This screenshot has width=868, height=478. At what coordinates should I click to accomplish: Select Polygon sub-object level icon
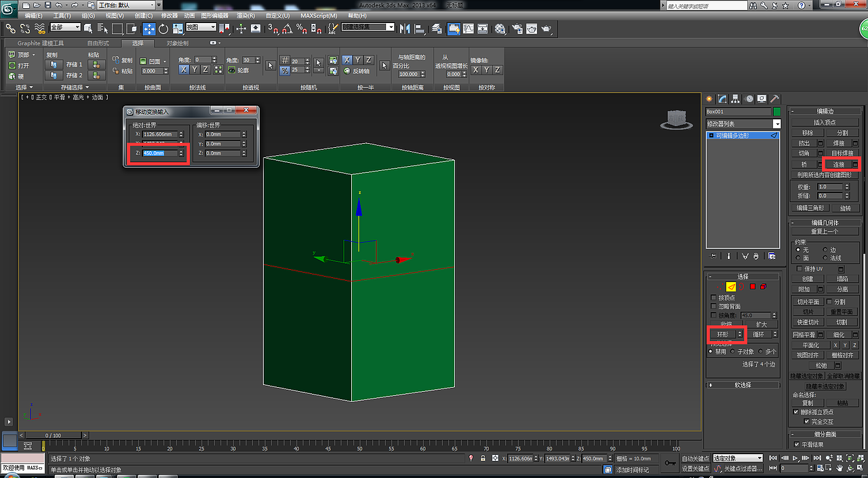coord(752,287)
